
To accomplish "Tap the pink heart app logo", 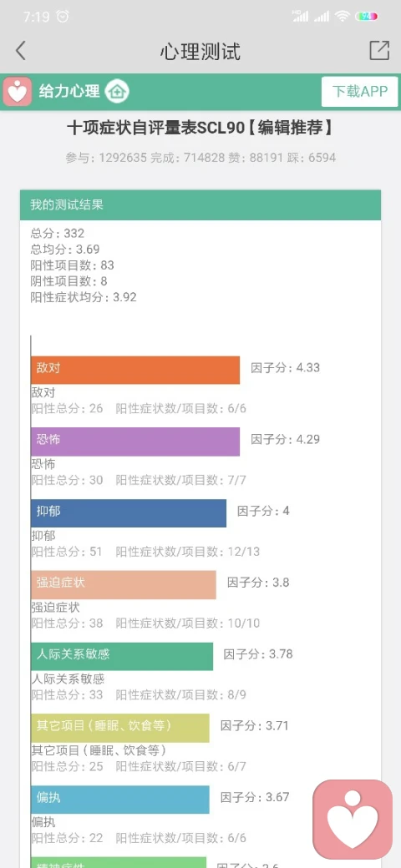I will coord(18,91).
